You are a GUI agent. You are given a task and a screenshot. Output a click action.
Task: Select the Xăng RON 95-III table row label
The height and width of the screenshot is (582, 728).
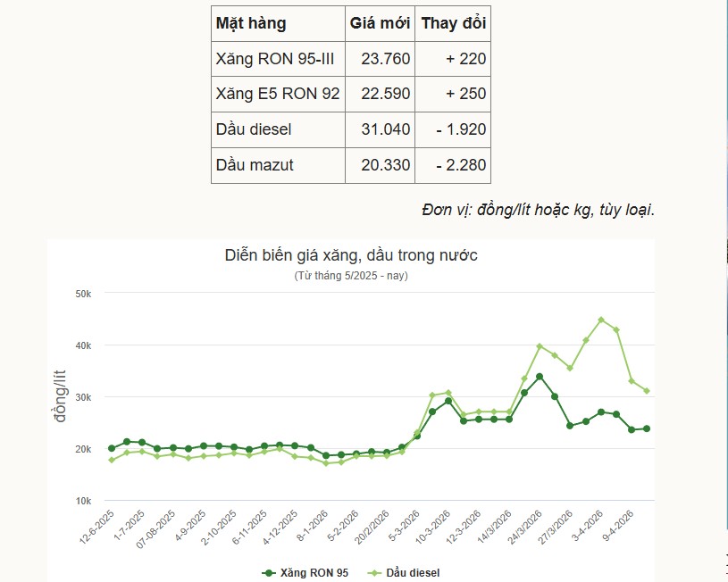[277, 59]
